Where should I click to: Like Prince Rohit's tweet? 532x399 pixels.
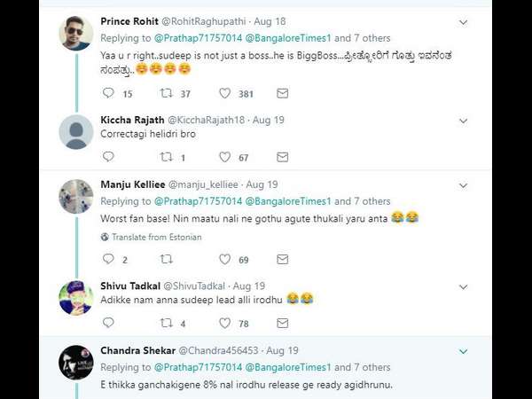[x=225, y=93]
